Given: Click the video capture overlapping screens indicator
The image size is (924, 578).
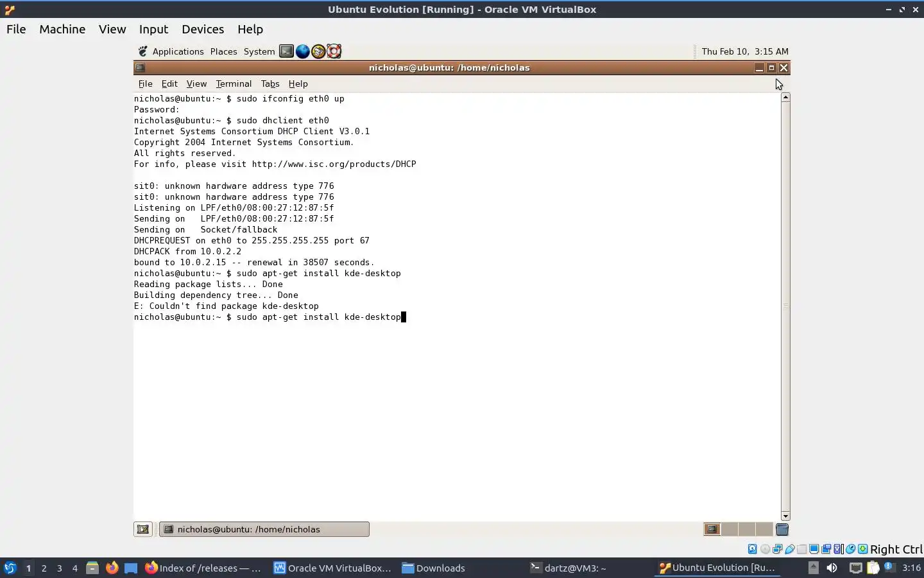Looking at the screenshot, I should coord(826,549).
